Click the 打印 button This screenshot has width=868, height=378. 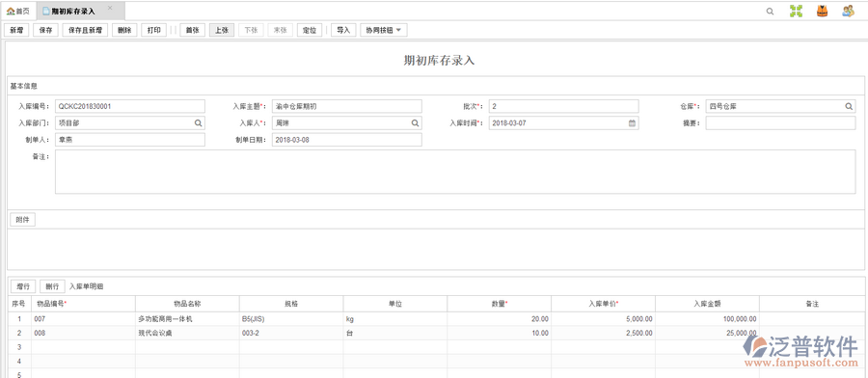pyautogui.click(x=154, y=31)
